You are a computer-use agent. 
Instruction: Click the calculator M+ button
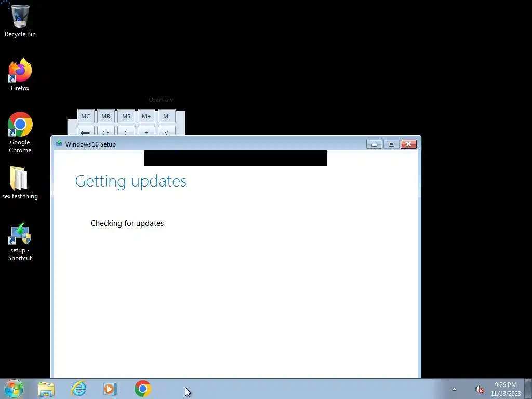click(x=146, y=116)
